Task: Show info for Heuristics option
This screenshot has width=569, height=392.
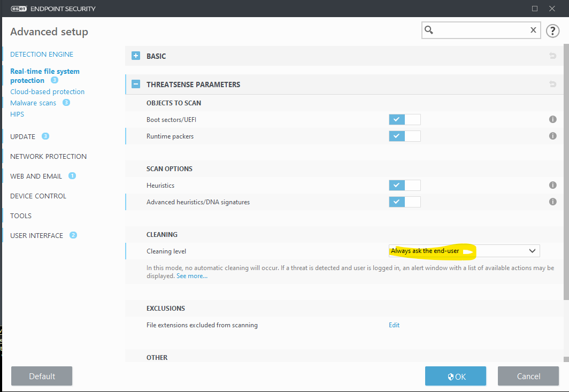Action: coord(552,185)
